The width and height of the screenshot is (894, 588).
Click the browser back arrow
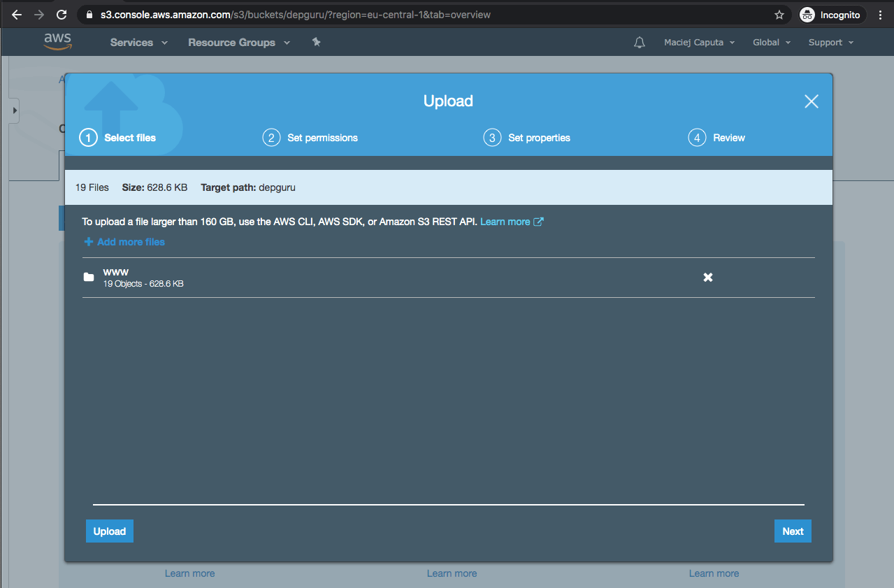[x=17, y=15]
